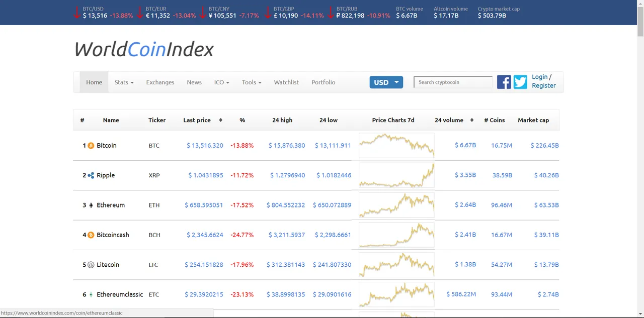Open the Exchanges page
The height and width of the screenshot is (318, 644).
pos(160,82)
